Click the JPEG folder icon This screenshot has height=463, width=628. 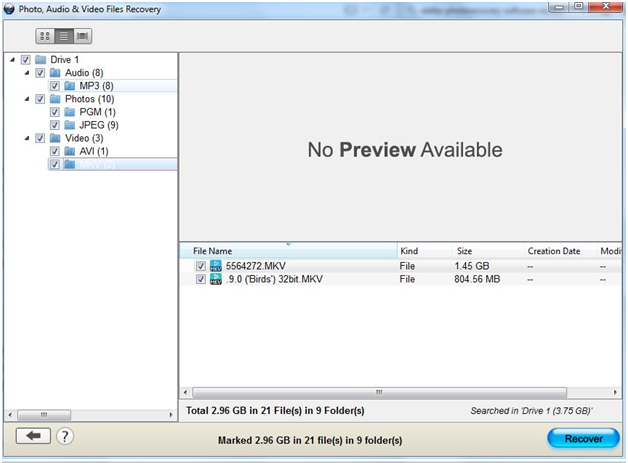click(x=70, y=125)
